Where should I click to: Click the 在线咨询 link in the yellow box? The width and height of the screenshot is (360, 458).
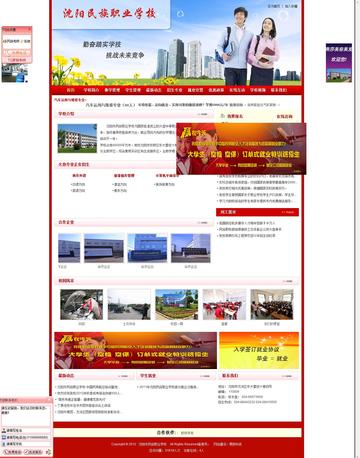[284, 116]
